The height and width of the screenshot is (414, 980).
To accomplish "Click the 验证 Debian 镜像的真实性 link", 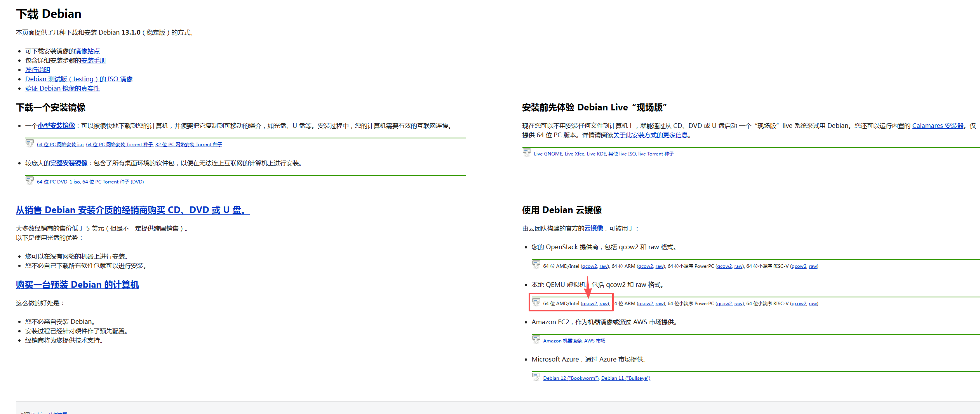I will click(63, 89).
